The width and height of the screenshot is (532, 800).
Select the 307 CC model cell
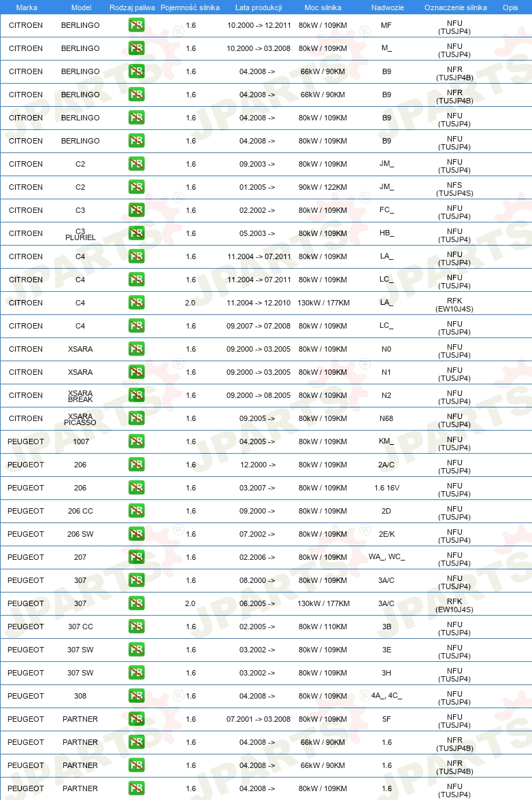(80, 627)
